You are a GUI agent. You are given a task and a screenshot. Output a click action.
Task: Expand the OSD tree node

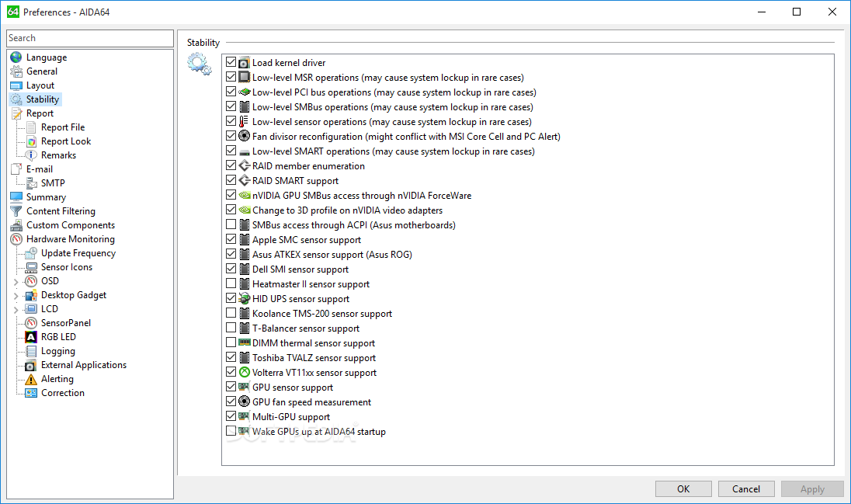[16, 281]
